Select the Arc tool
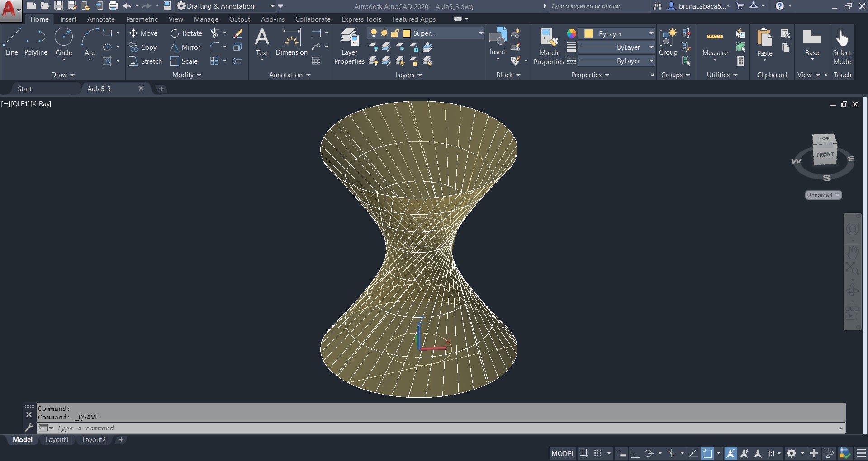Viewport: 868px width, 461px height. point(90,42)
